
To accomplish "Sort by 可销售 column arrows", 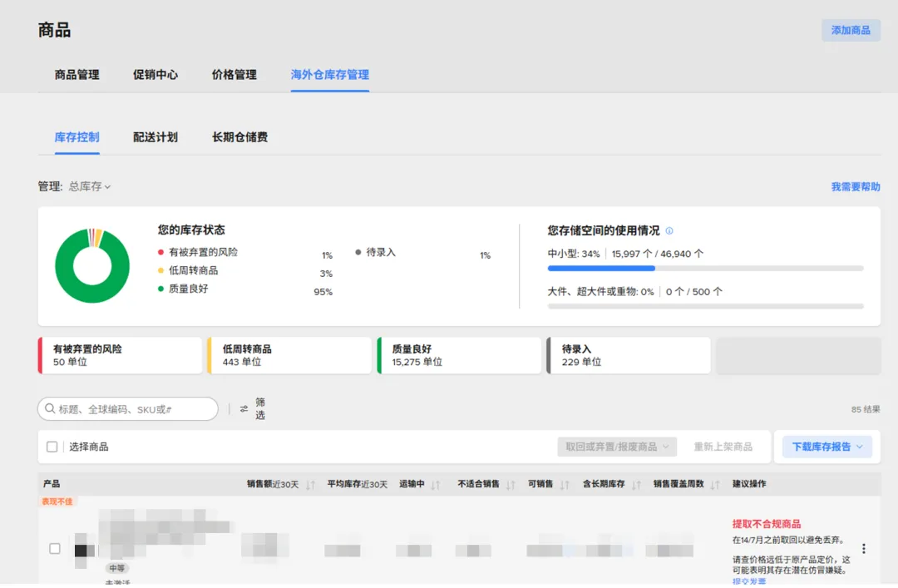I will pos(565,485).
